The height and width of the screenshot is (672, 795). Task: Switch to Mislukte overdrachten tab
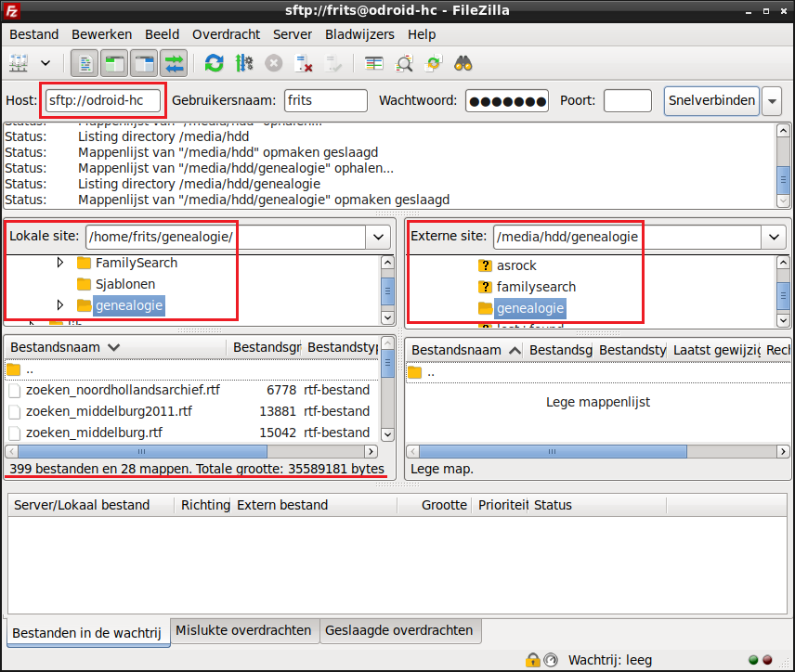tap(244, 630)
